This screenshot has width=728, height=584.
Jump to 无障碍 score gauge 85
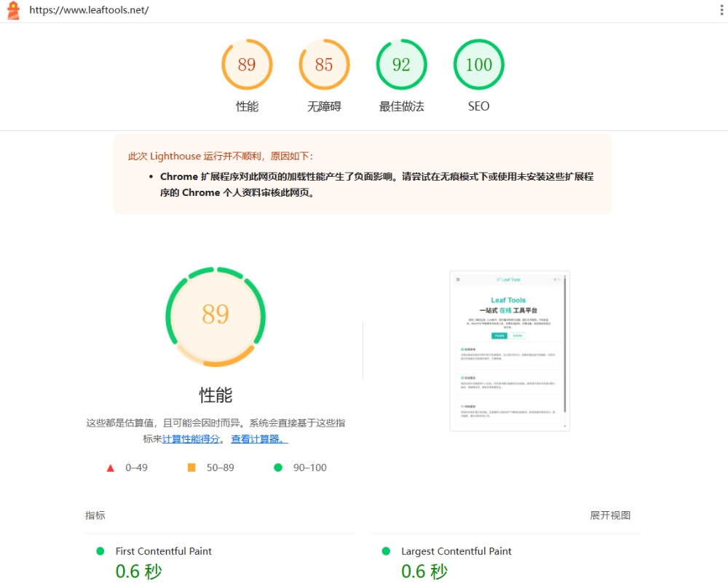(x=324, y=65)
